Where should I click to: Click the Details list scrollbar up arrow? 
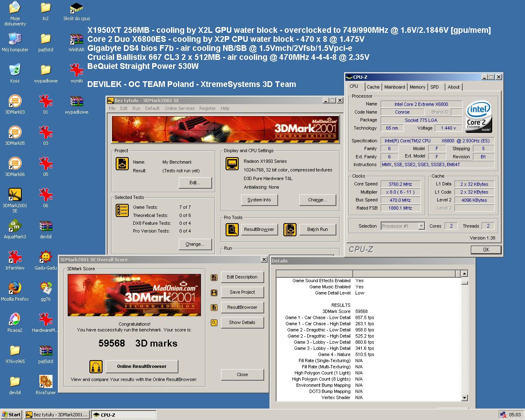(x=464, y=274)
